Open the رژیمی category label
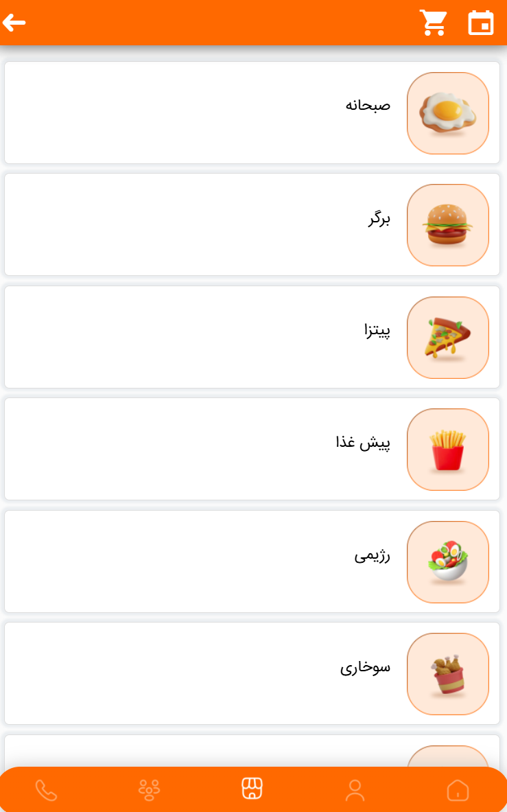 pyautogui.click(x=372, y=555)
